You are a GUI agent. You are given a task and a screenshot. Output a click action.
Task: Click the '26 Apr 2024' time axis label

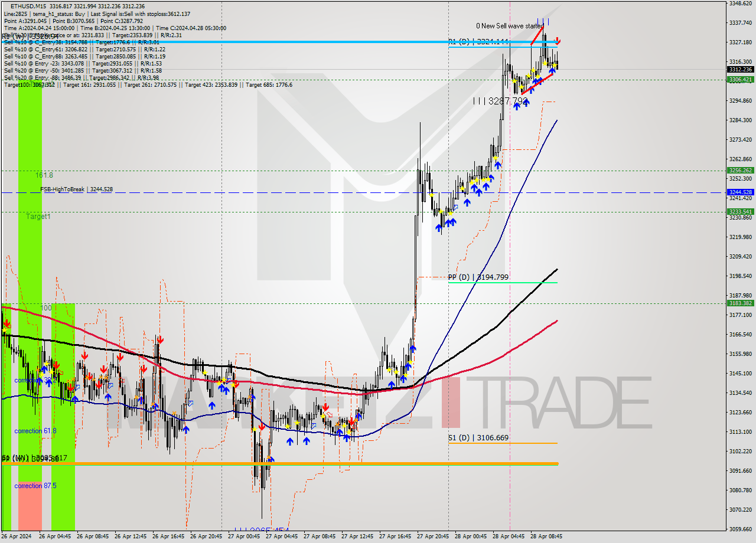17,537
